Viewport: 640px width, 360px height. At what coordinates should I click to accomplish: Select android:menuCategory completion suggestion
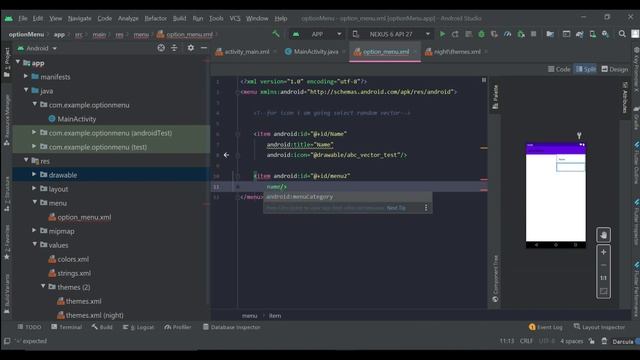click(347, 197)
